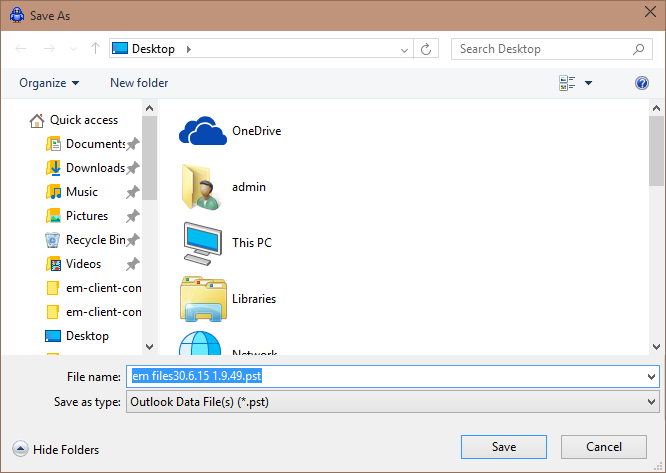Open recent locations chevron beside navigation arrows
666x473 pixels.
click(73, 49)
